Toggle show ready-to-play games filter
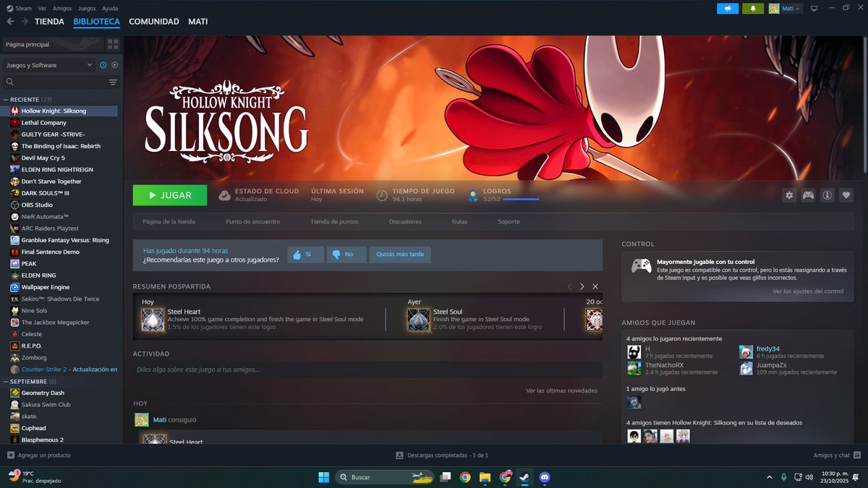868x488 pixels. click(x=114, y=65)
